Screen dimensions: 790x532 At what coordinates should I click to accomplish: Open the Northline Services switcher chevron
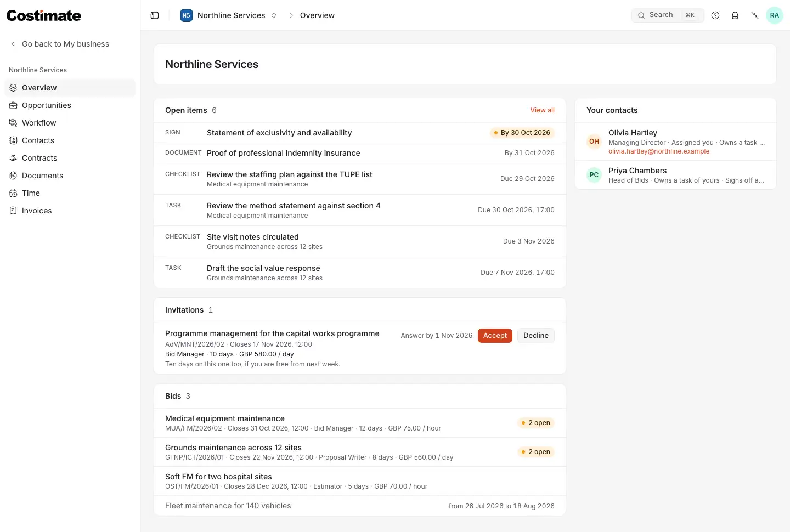274,15
